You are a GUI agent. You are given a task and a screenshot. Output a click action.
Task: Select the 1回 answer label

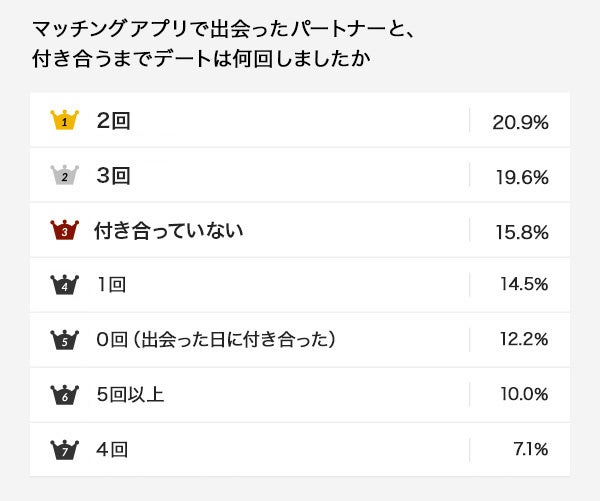pyautogui.click(x=111, y=285)
